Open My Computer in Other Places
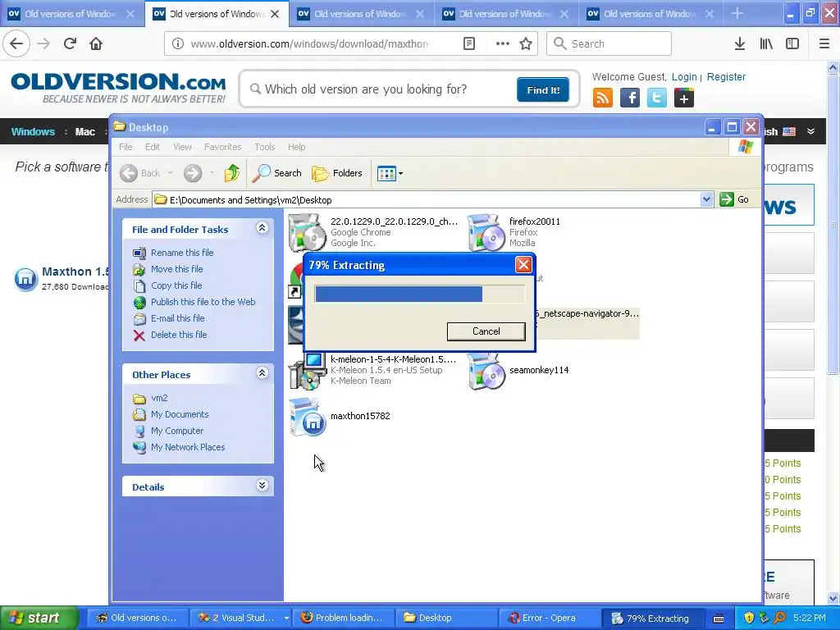 tap(177, 431)
